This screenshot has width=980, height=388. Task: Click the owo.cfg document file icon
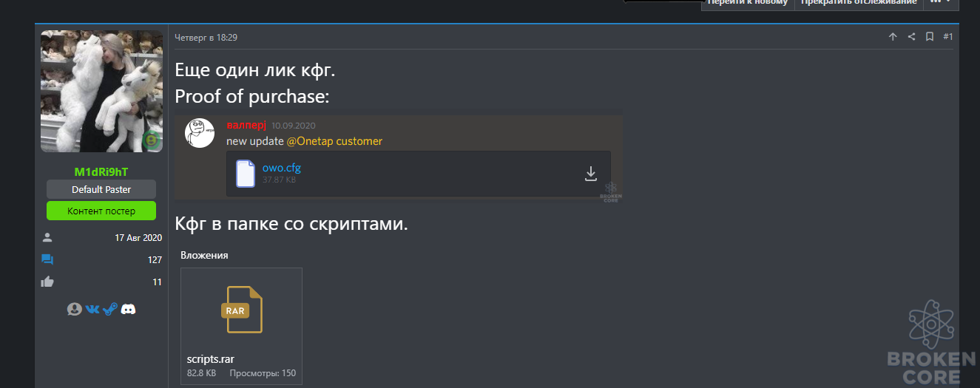point(246,174)
